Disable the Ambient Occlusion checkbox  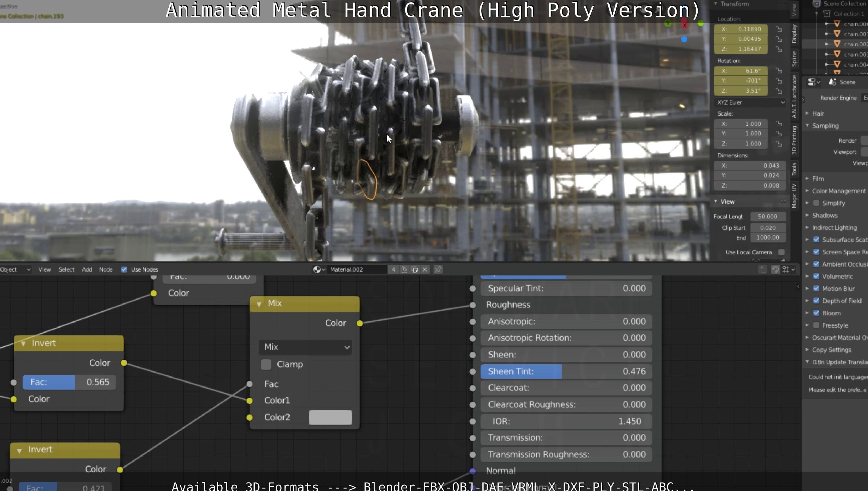click(816, 264)
